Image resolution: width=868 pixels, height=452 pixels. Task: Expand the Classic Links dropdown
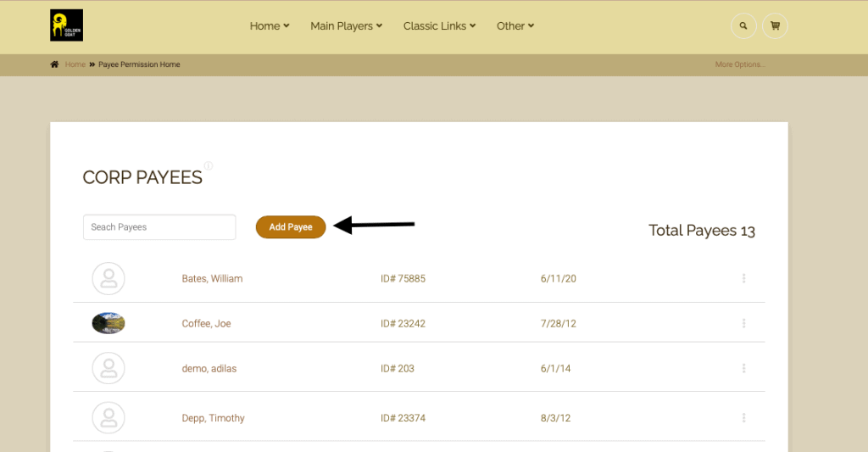point(440,26)
